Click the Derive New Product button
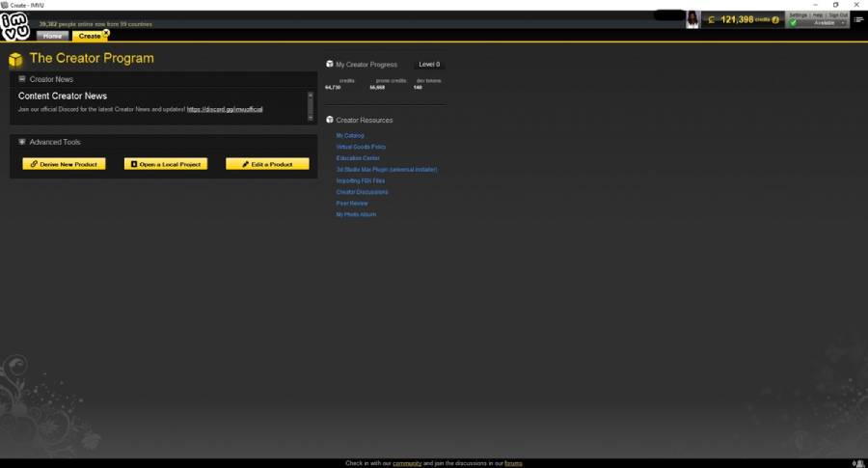The width and height of the screenshot is (868, 468). click(x=64, y=164)
